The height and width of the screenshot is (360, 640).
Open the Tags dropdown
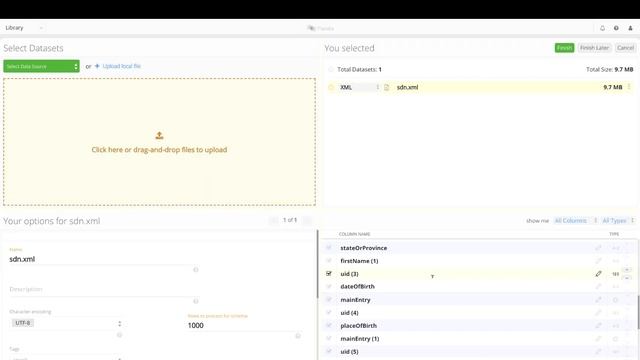(x=66, y=358)
